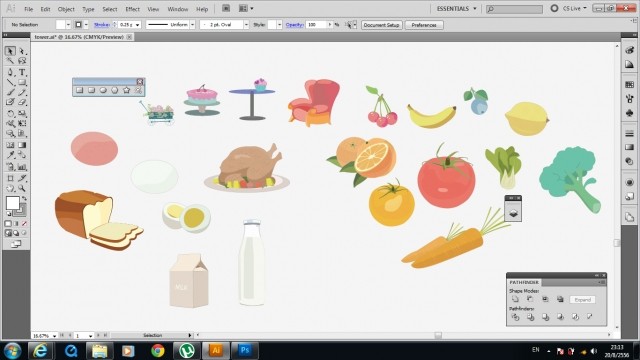Open the ESSENTIALS workspace dropdown
Image resolution: width=640 pixels, height=360 pixels.
pos(456,8)
